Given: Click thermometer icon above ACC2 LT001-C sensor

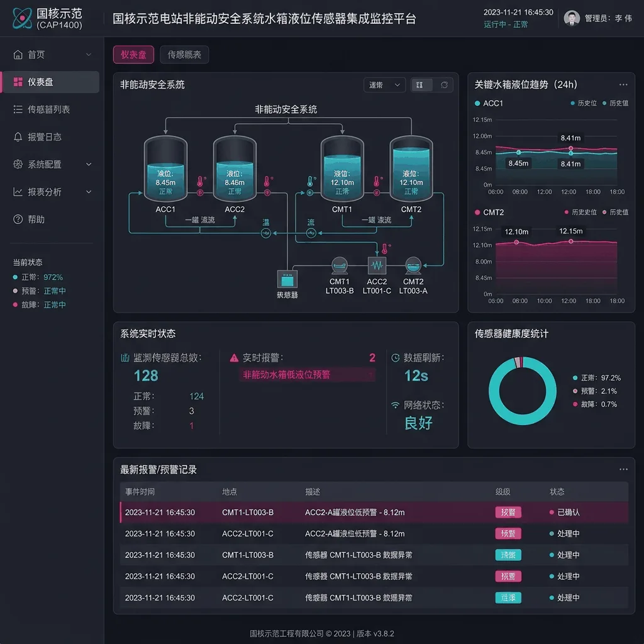Looking at the screenshot, I should pos(384,248).
